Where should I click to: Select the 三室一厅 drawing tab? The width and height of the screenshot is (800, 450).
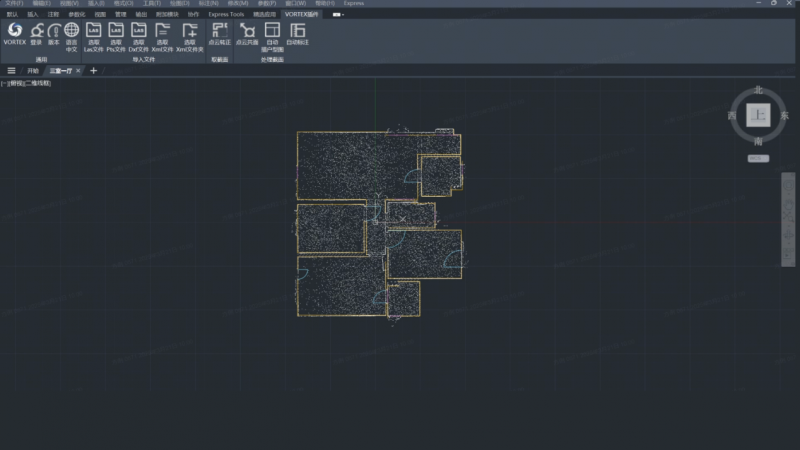point(61,71)
